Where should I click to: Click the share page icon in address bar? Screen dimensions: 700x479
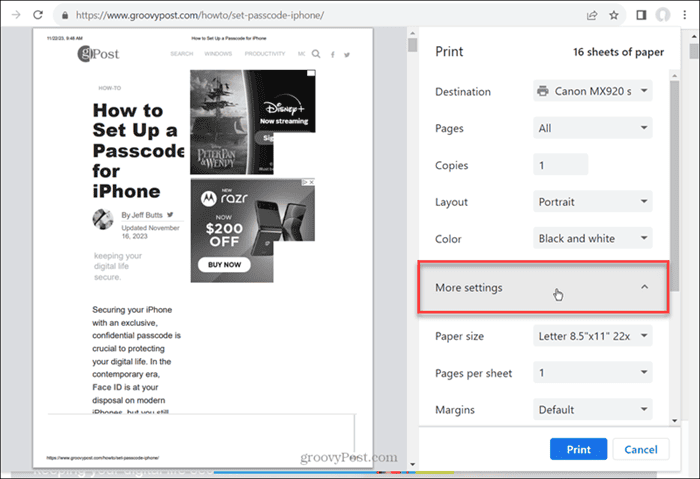[x=592, y=15]
